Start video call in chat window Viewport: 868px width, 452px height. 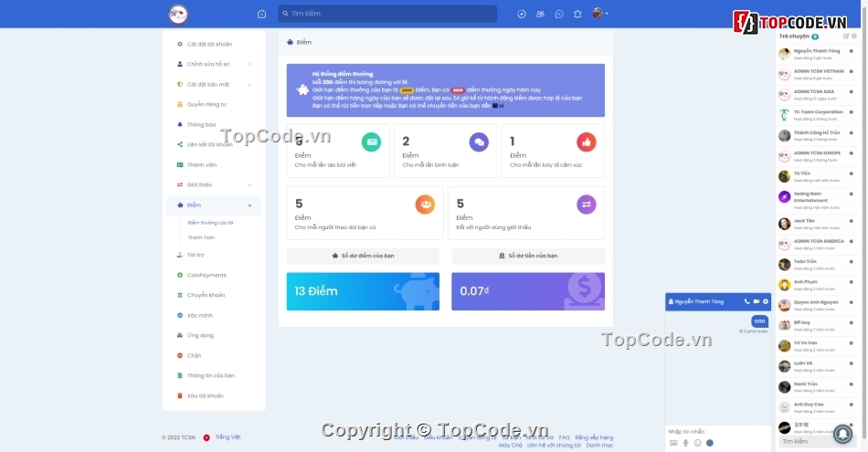(x=757, y=301)
